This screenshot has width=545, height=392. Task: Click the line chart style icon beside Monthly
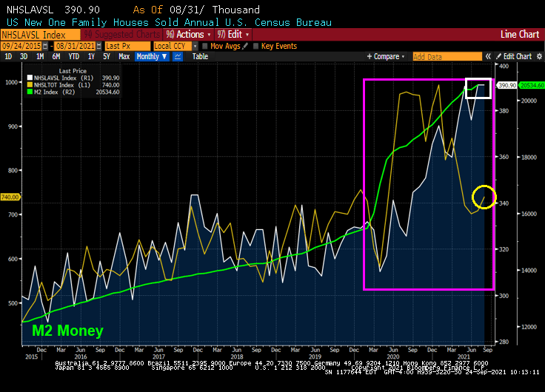(177, 56)
